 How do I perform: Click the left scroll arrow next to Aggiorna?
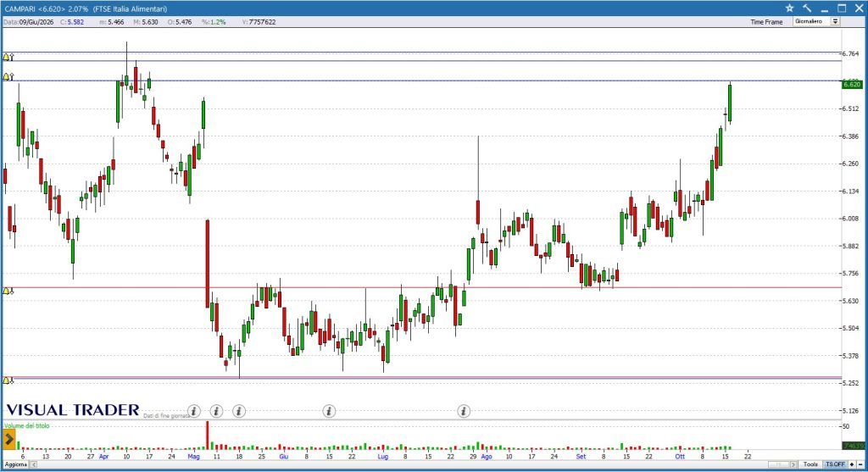click(33, 464)
